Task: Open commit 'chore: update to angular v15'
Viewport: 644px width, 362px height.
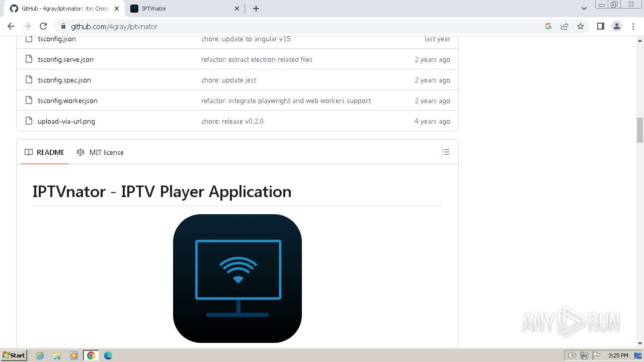Action: (x=246, y=39)
